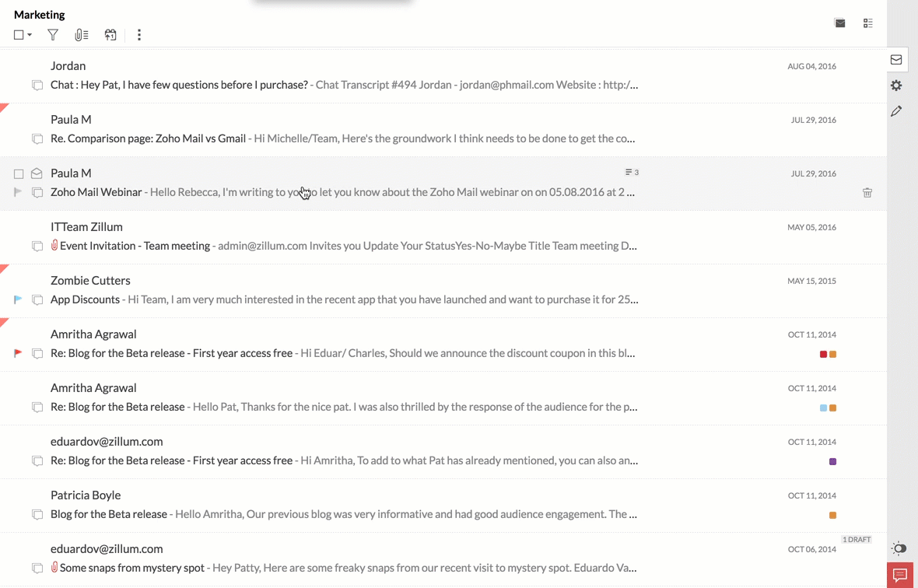Click the attachment view paperclip icon
The height and width of the screenshot is (588, 918).
click(x=81, y=35)
